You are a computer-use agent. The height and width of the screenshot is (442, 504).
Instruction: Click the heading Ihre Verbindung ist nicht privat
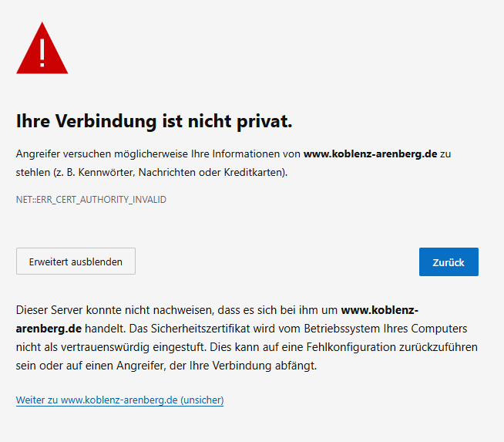[154, 121]
